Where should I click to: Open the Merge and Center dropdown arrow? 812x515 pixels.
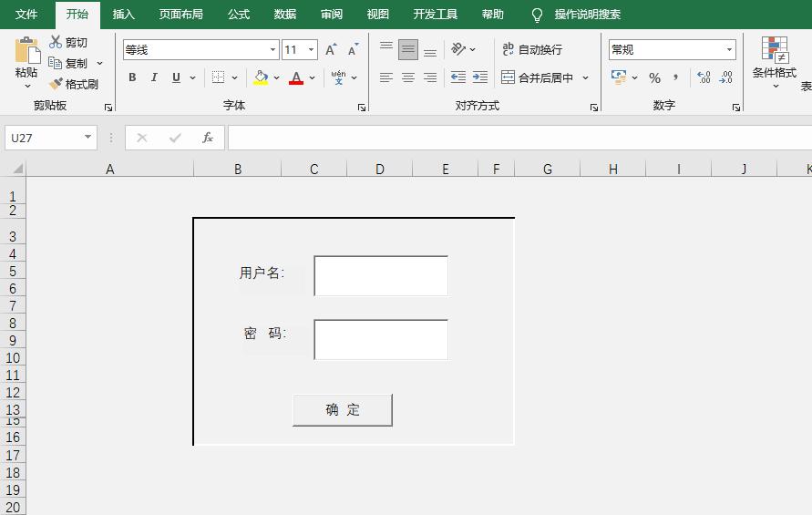pyautogui.click(x=586, y=77)
